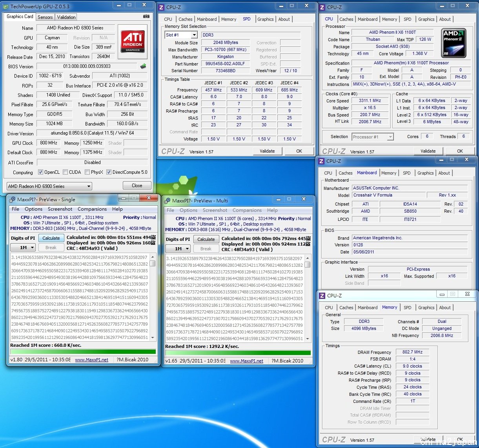Click the GPU value 'Cayman'

[x=52, y=38]
